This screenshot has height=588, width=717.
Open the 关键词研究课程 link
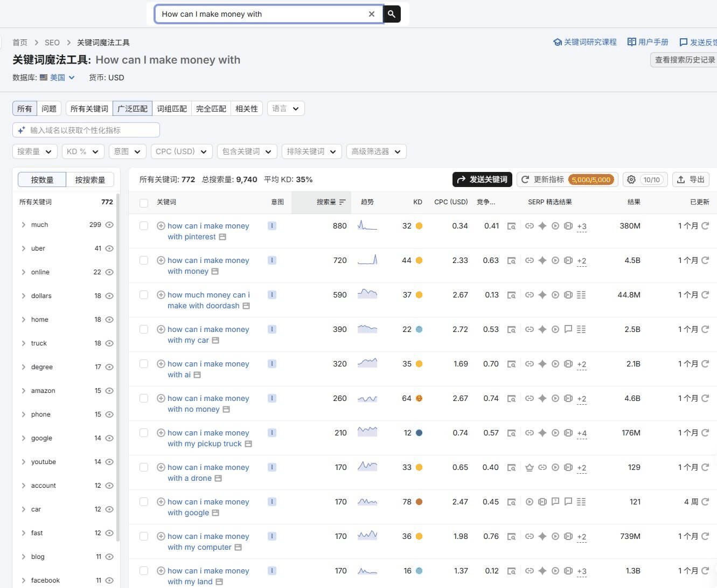click(x=585, y=42)
